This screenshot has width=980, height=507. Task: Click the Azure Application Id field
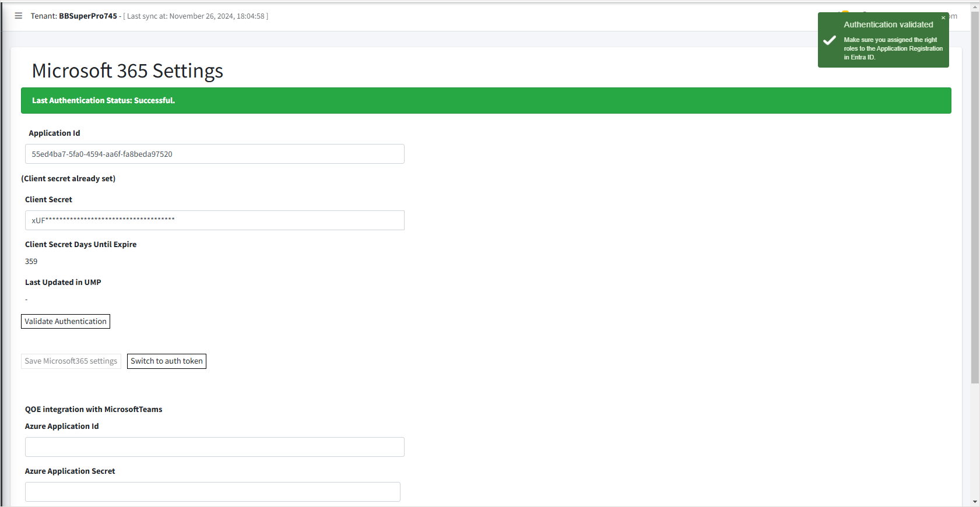[215, 447]
